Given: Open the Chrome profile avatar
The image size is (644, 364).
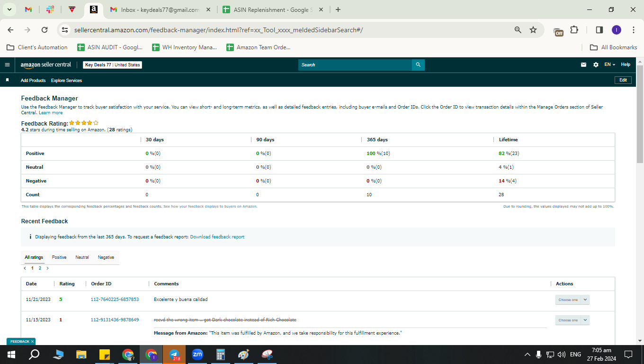Looking at the screenshot, I should coord(616,30).
